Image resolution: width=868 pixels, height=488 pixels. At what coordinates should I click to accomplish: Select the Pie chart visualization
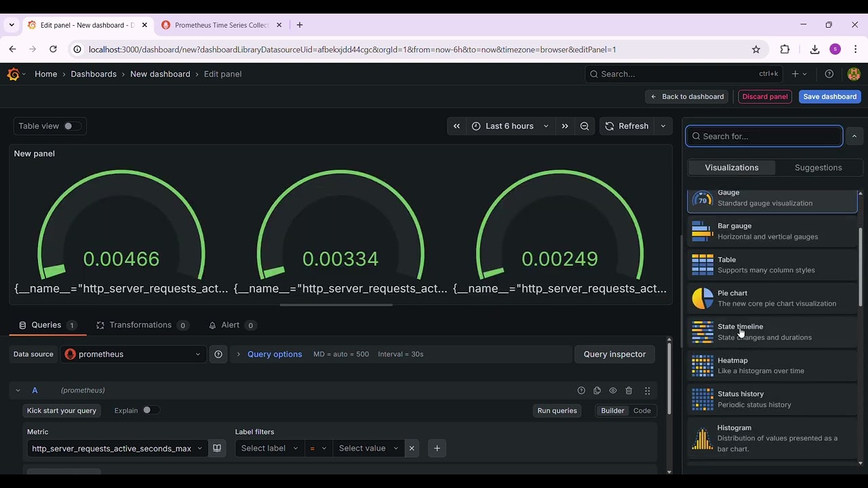point(772,298)
